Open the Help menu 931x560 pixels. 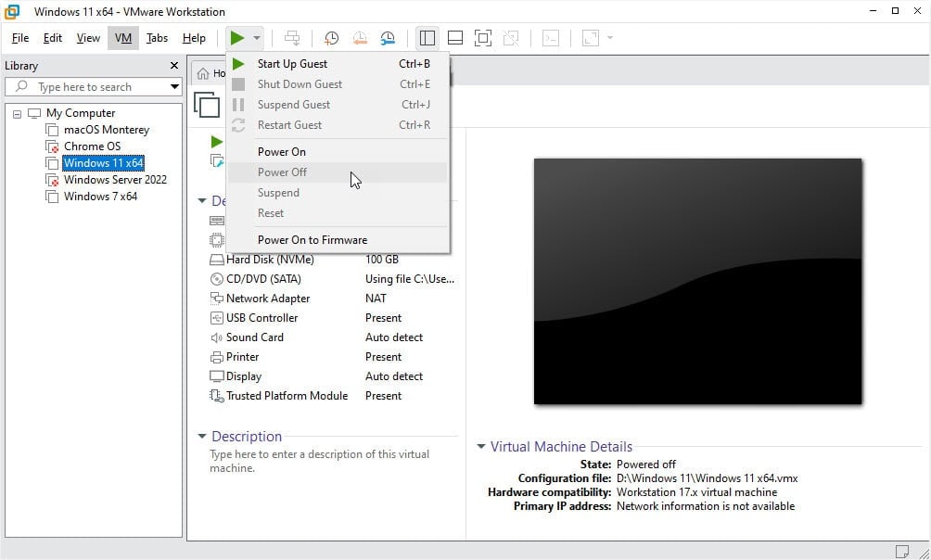click(194, 38)
